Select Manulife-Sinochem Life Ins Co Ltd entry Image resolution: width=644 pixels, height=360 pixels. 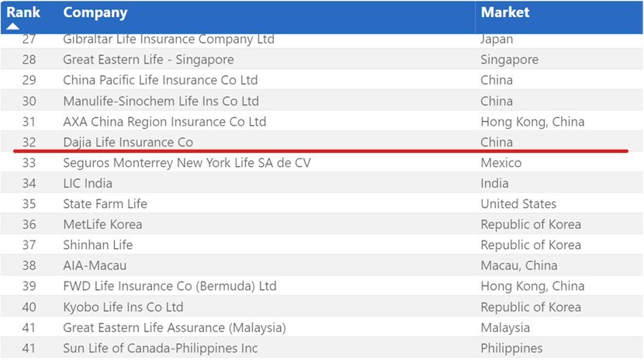click(161, 101)
